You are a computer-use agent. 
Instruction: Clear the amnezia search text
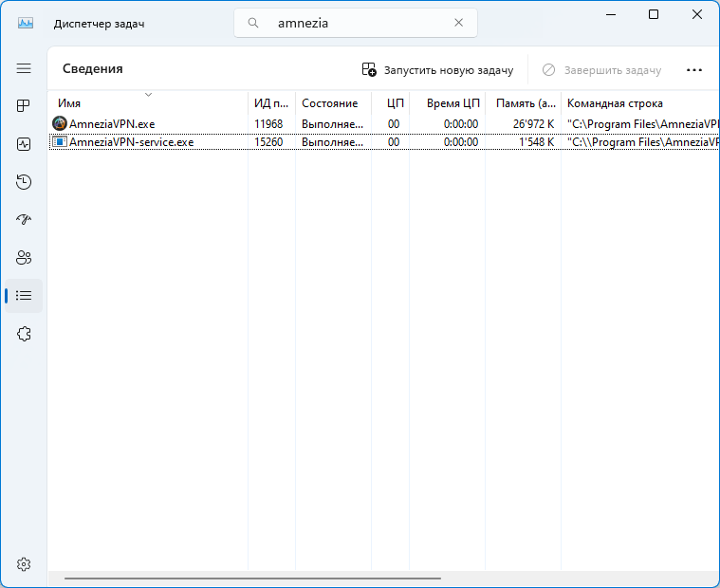(459, 23)
